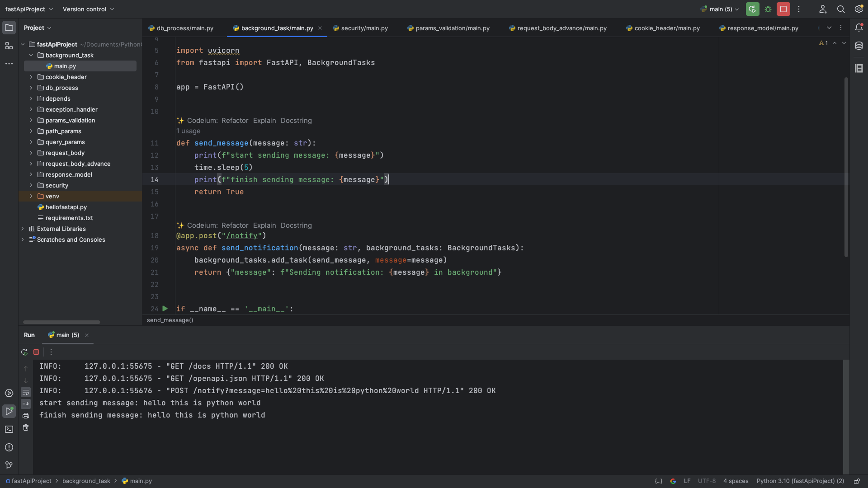Clear run console with trash icon
Viewport: 868px width, 488px height.
(26, 427)
